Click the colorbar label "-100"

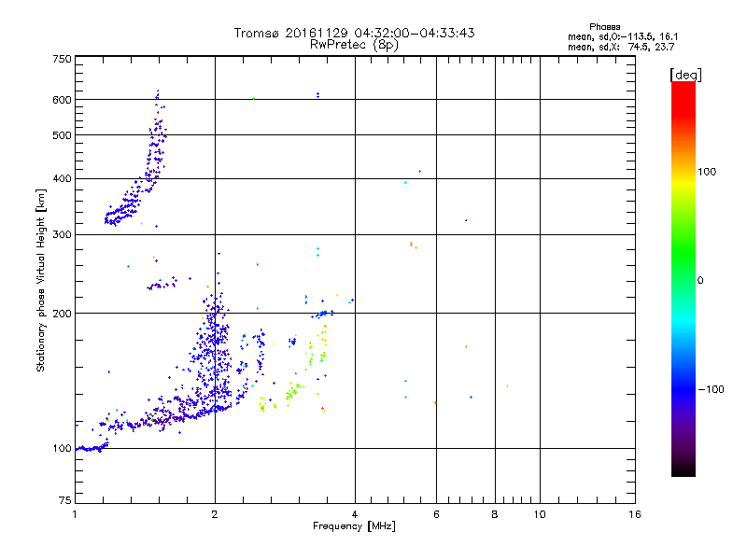tap(711, 389)
